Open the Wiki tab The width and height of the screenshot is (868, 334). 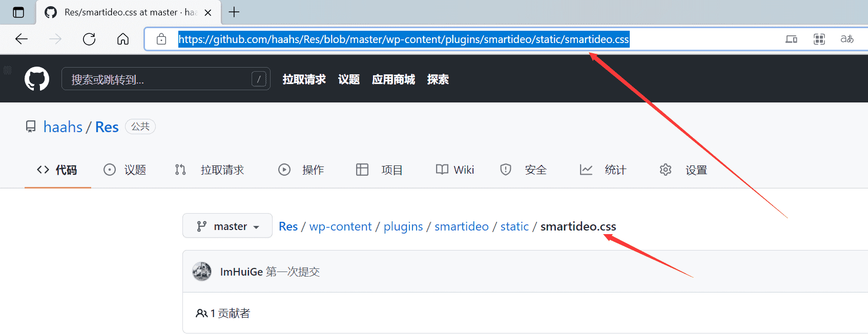coord(455,170)
